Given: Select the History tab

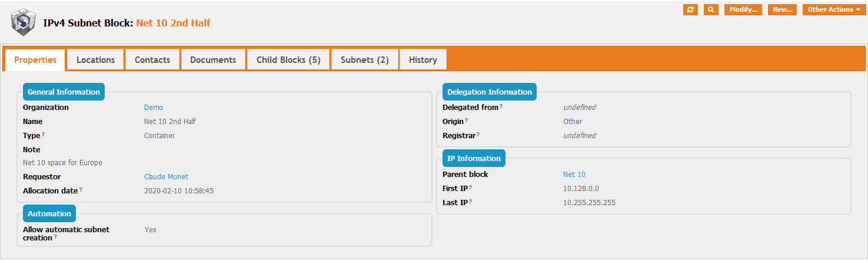Looking at the screenshot, I should click(423, 59).
